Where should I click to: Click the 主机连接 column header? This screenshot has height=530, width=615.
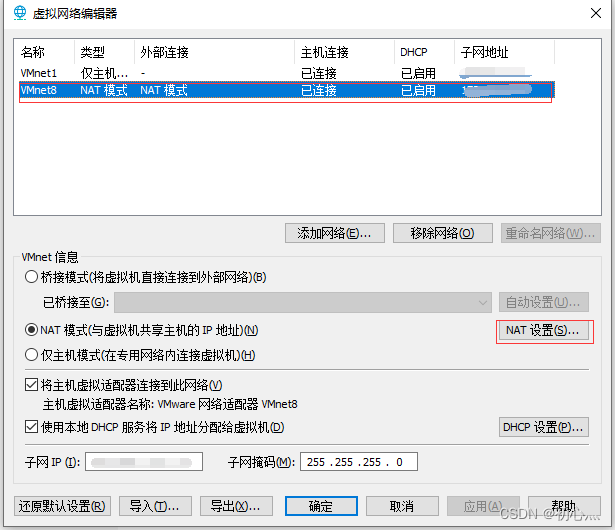[344, 52]
